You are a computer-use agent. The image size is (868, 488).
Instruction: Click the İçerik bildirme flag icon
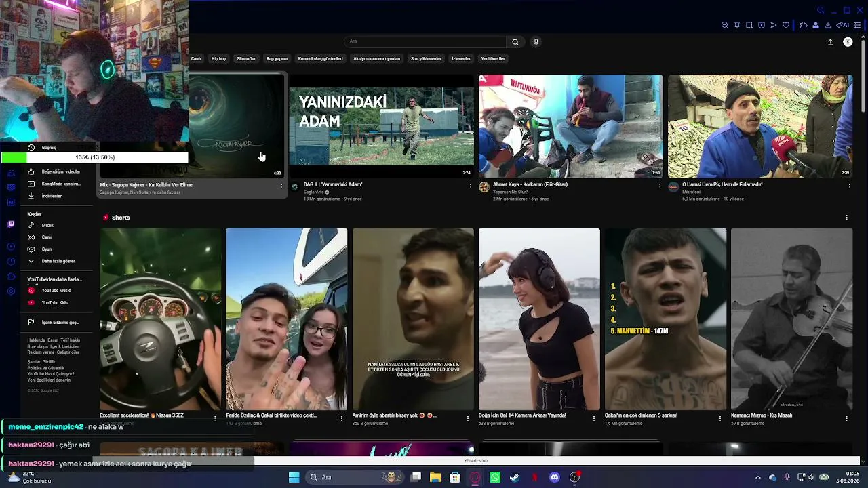tap(31, 323)
